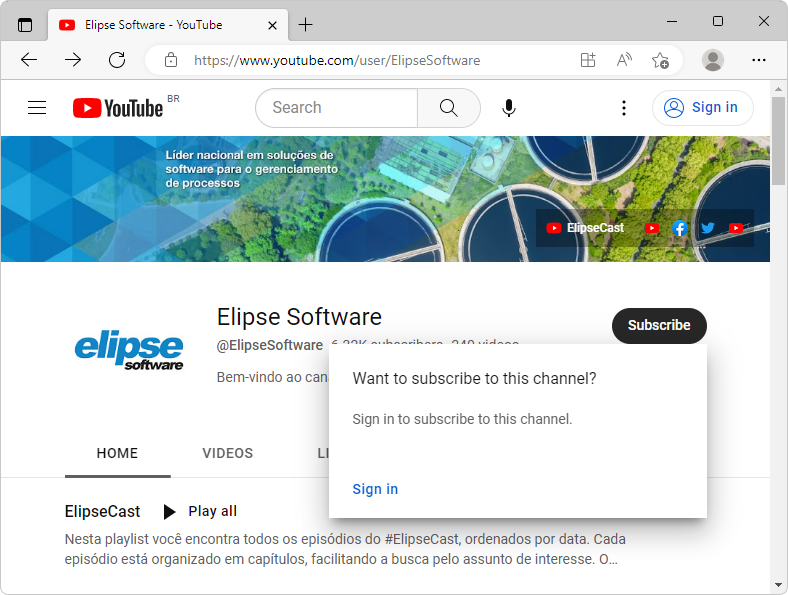Screen dimensions: 788x595
Task: Open Facebook link on channel banner
Action: (680, 228)
